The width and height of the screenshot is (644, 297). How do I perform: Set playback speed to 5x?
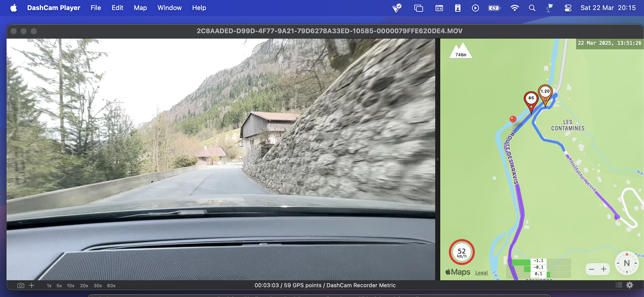(x=59, y=285)
